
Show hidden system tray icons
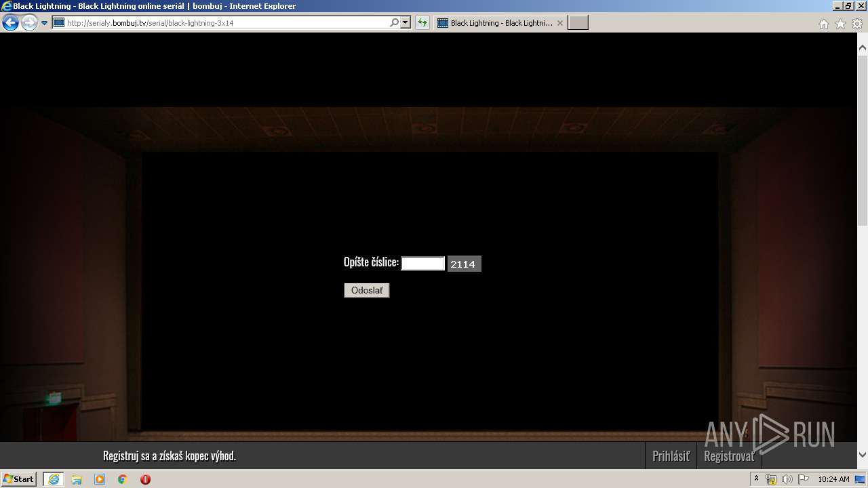[756, 479]
